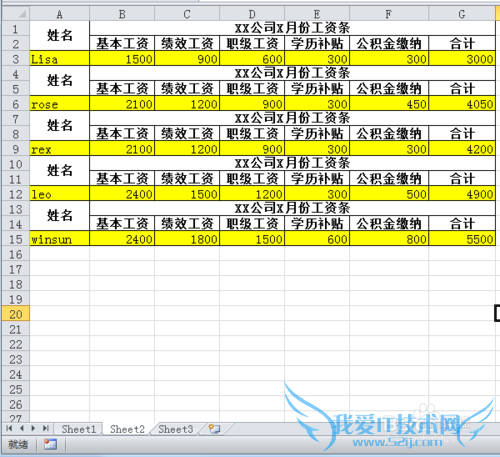Select column C header
The width and height of the screenshot is (500, 457).
coord(187,14)
